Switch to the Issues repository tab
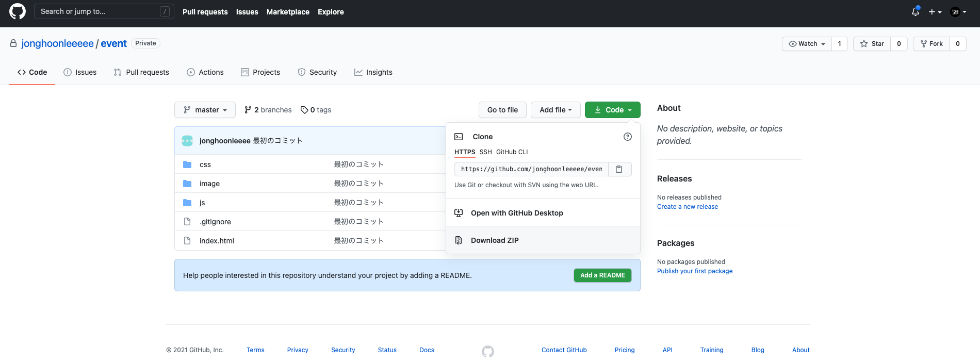The image size is (980, 363). (x=80, y=72)
